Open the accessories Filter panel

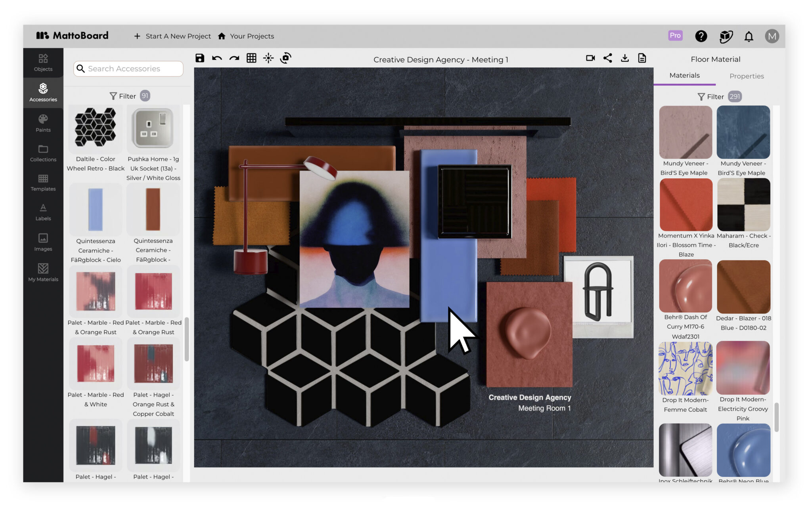point(128,95)
